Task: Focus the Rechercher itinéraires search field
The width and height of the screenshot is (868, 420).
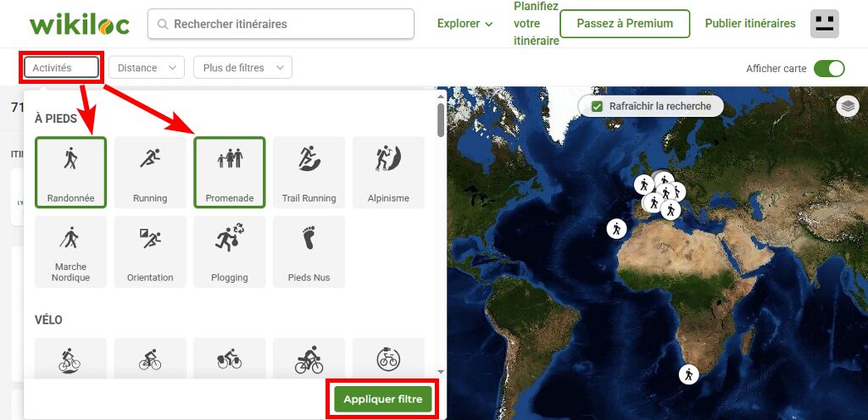Action: pos(281,24)
